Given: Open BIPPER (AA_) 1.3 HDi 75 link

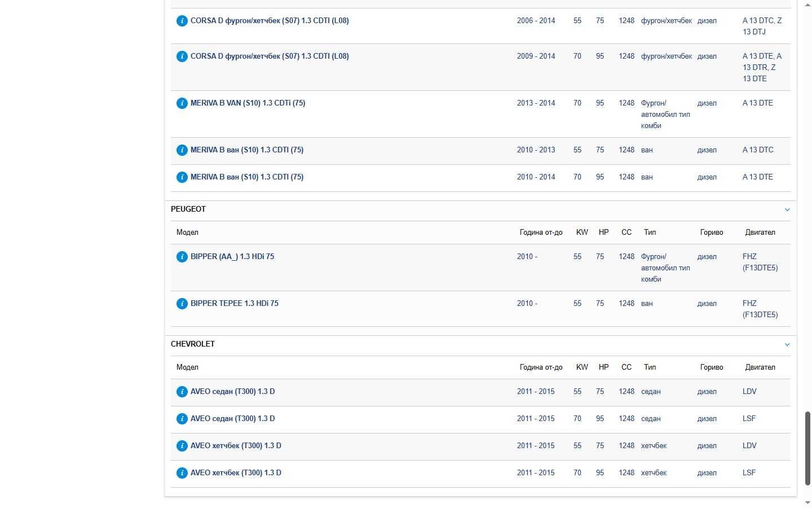Looking at the screenshot, I should point(232,256).
